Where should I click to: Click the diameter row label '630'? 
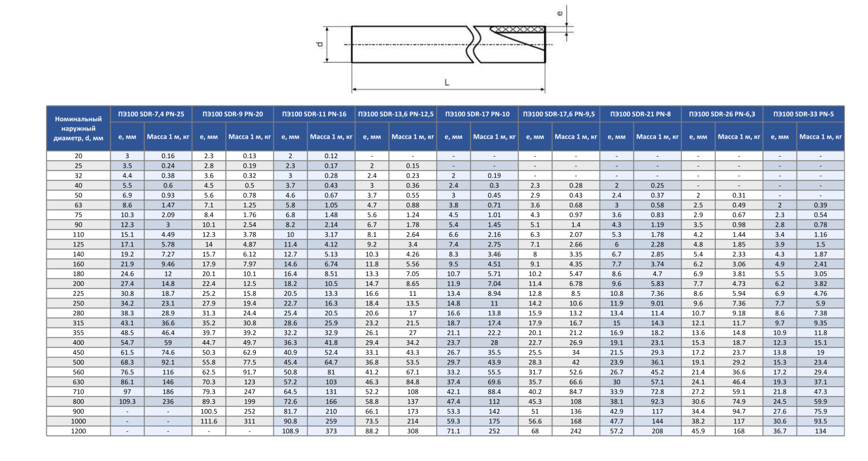point(78,382)
